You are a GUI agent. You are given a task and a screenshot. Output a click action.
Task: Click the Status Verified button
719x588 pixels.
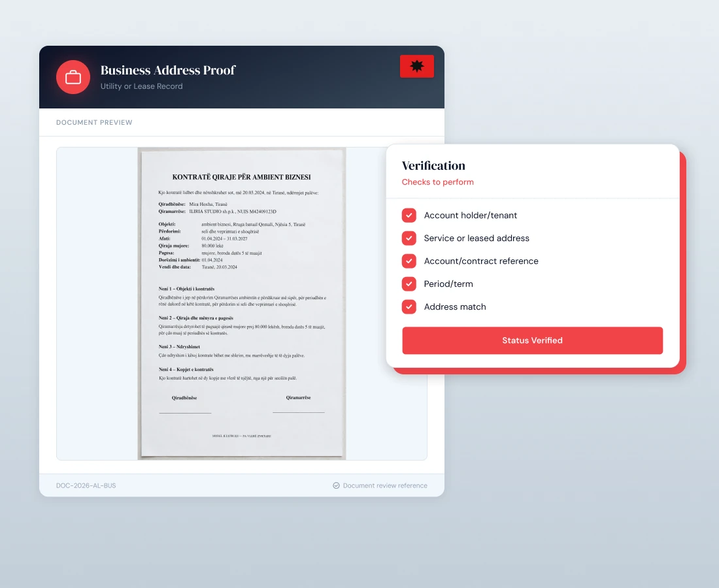pyautogui.click(x=532, y=340)
